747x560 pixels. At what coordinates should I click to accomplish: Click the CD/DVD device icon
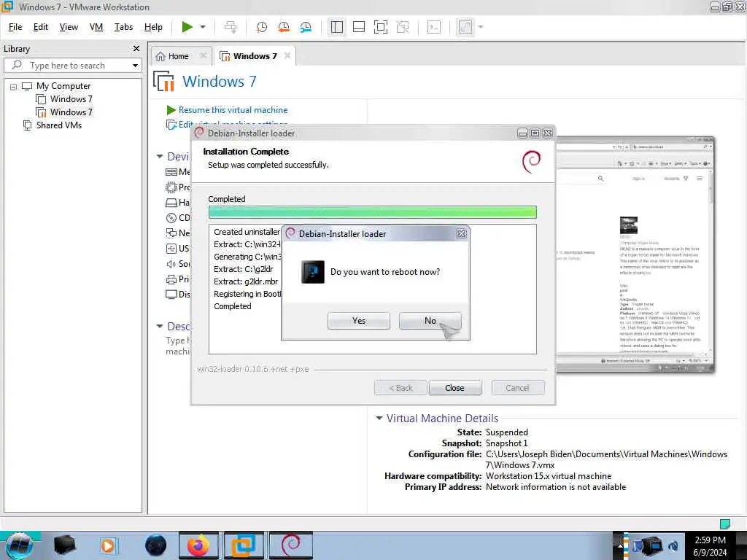[x=171, y=218]
